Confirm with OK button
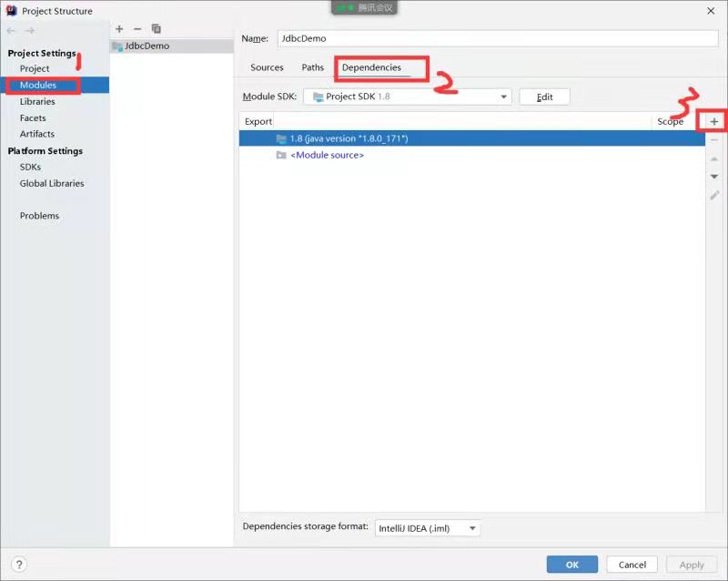 point(572,565)
